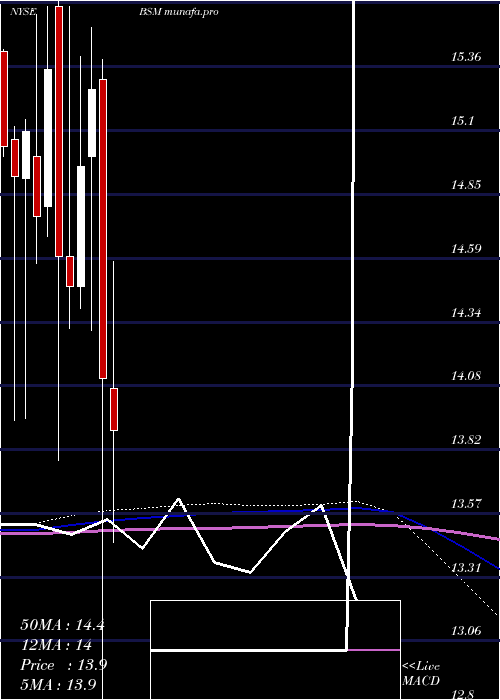Click the 13.57 price axis label
This screenshot has height=700, width=500.
(466, 504)
